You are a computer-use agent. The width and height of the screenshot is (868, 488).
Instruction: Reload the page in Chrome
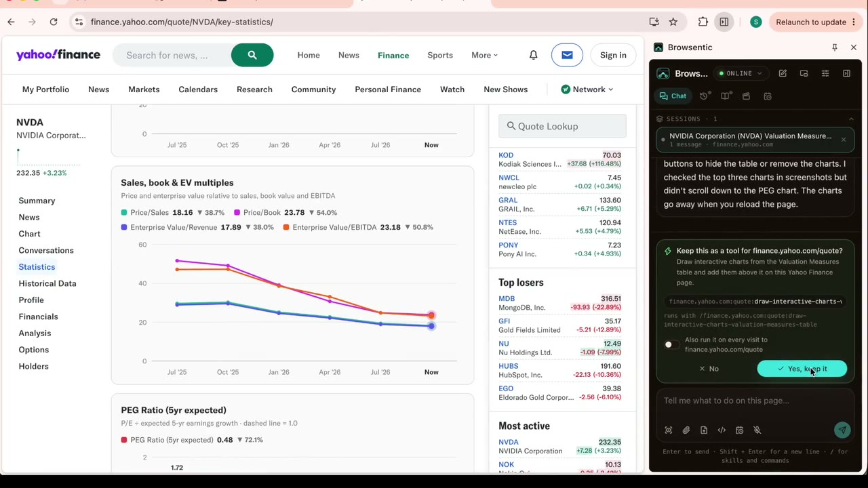point(54,22)
